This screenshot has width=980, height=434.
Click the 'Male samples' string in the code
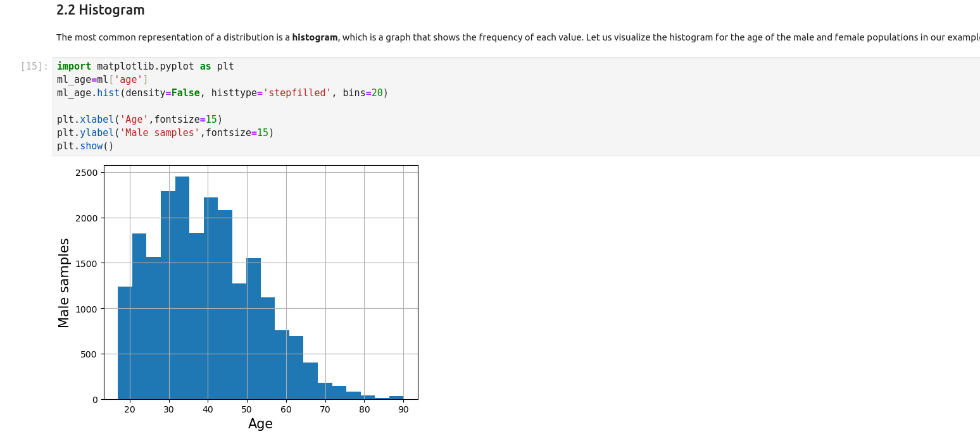click(160, 133)
